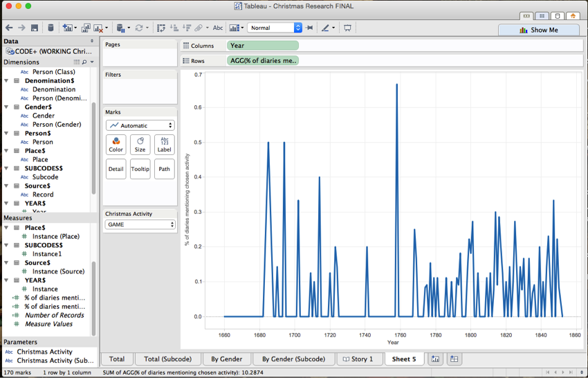588x378 pixels.
Task: Toggle the Fix axes pin icon
Action: tap(309, 28)
